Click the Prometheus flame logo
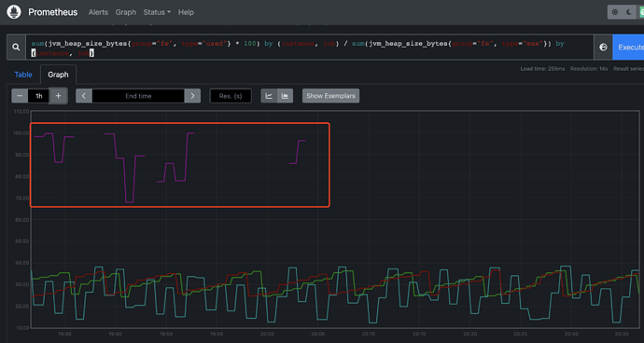The height and width of the screenshot is (343, 644). (x=14, y=12)
